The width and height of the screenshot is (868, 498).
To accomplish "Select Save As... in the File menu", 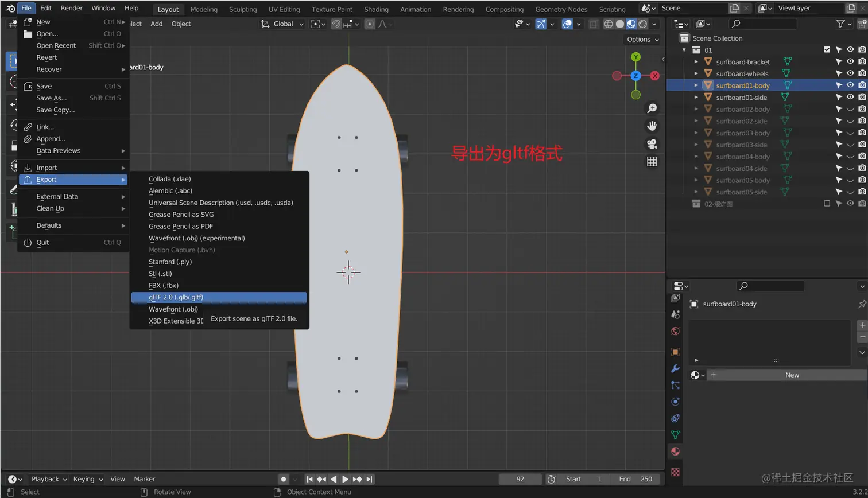I will click(x=73, y=98).
